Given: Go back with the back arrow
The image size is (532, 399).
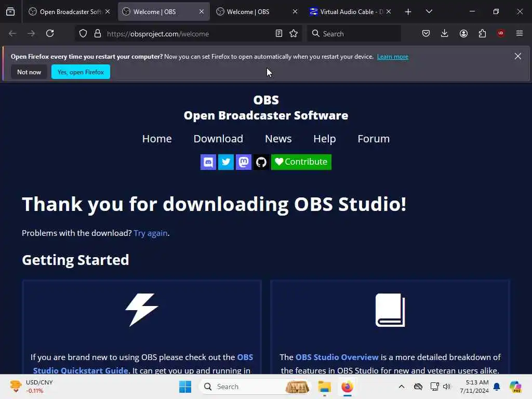Looking at the screenshot, I should click(x=12, y=33).
